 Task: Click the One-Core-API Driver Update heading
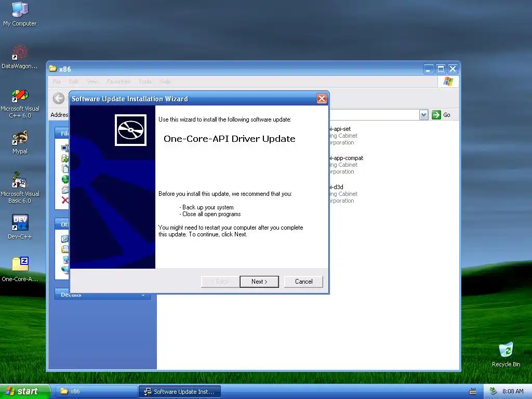click(229, 139)
